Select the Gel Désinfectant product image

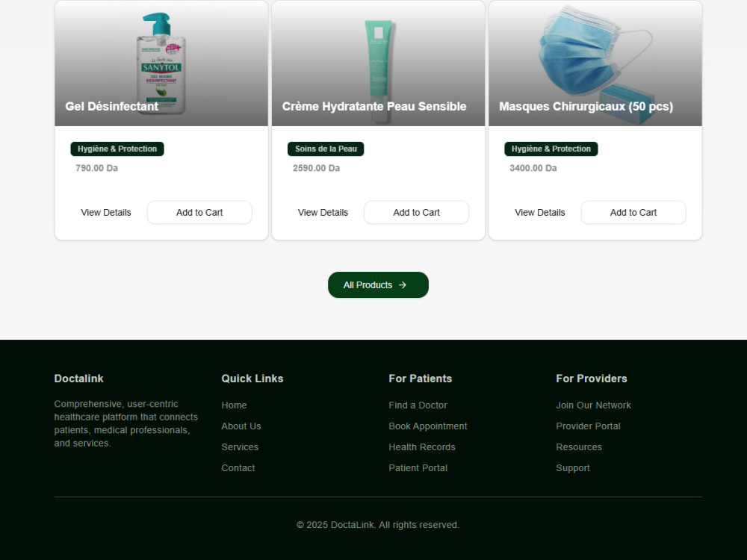click(x=161, y=63)
